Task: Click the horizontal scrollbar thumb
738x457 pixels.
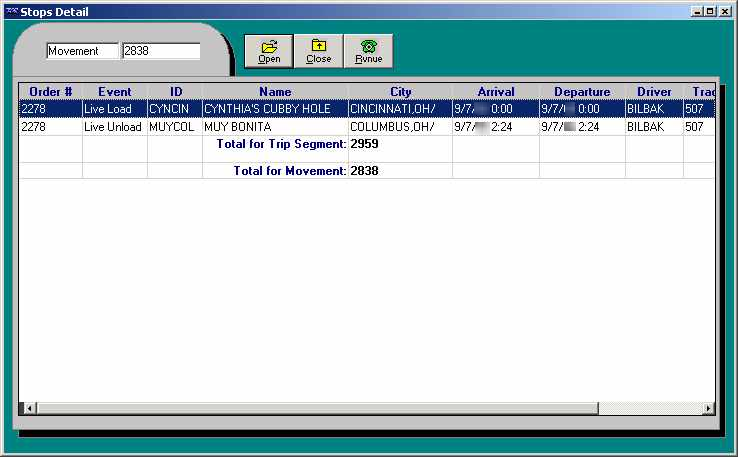Action: point(317,408)
